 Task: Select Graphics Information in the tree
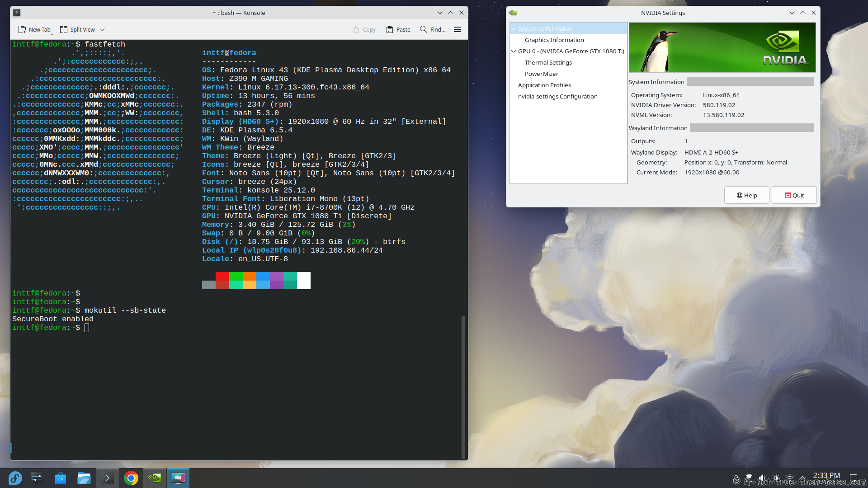click(554, 40)
